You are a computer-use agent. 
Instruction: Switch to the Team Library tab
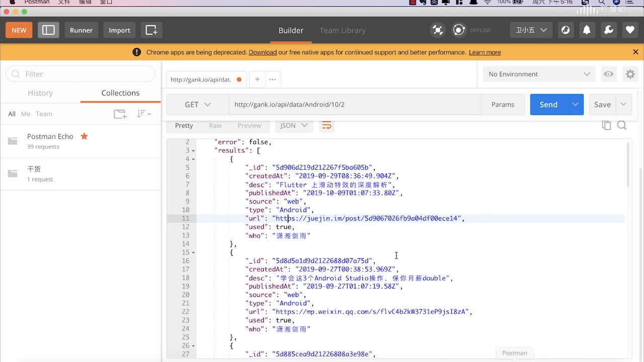tap(342, 30)
